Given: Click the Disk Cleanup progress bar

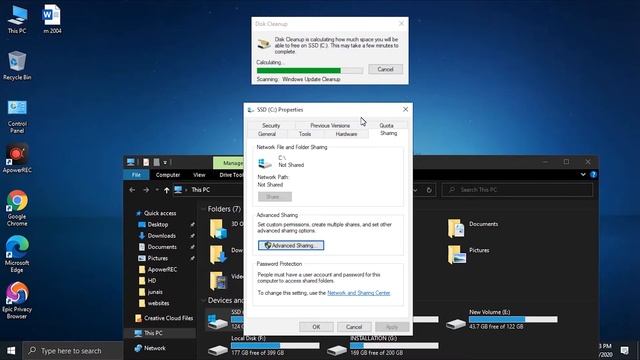Looking at the screenshot, I should pos(310,71).
